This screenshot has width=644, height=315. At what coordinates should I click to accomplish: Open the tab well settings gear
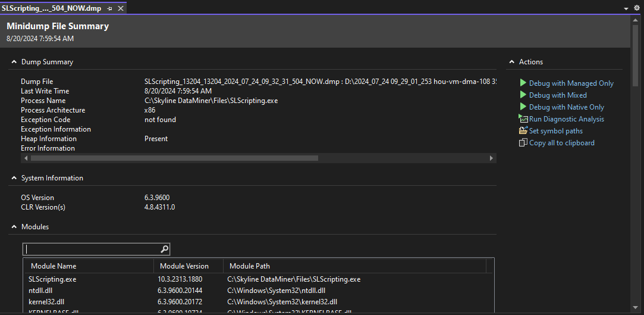click(x=637, y=8)
